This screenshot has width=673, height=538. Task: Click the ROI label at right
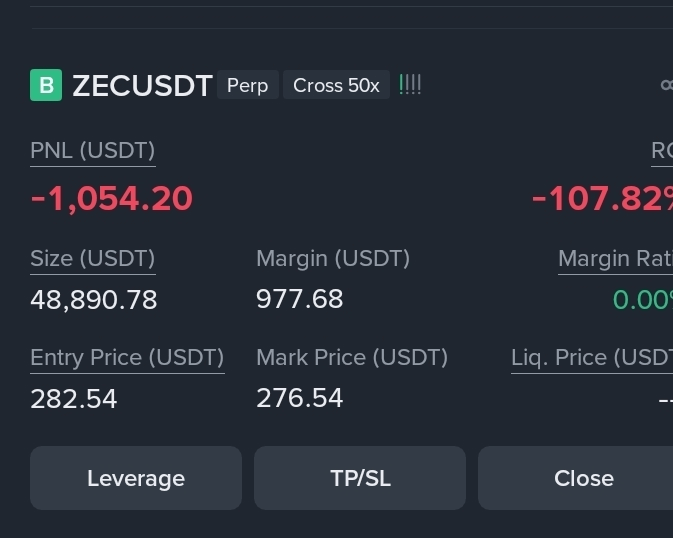click(x=662, y=151)
